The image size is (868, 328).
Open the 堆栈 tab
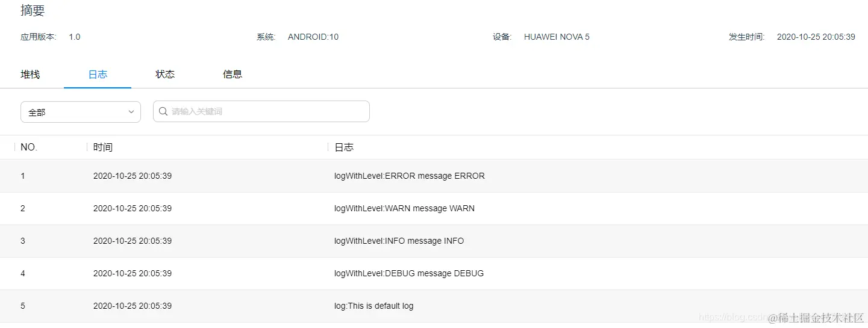pyautogui.click(x=30, y=75)
